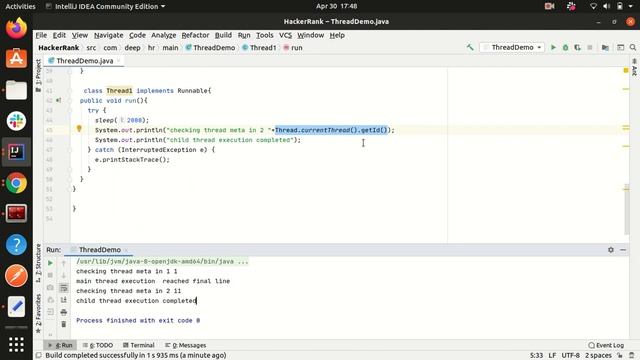Image resolution: width=640 pixels, height=360 pixels.
Task: Open Project Structure from the toolbar folder icon
Action: coord(605,47)
